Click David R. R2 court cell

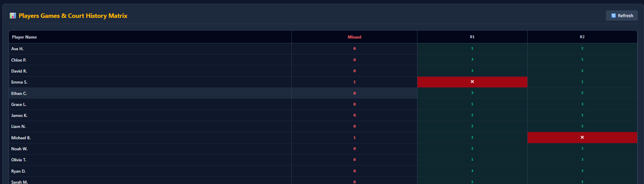click(x=582, y=71)
